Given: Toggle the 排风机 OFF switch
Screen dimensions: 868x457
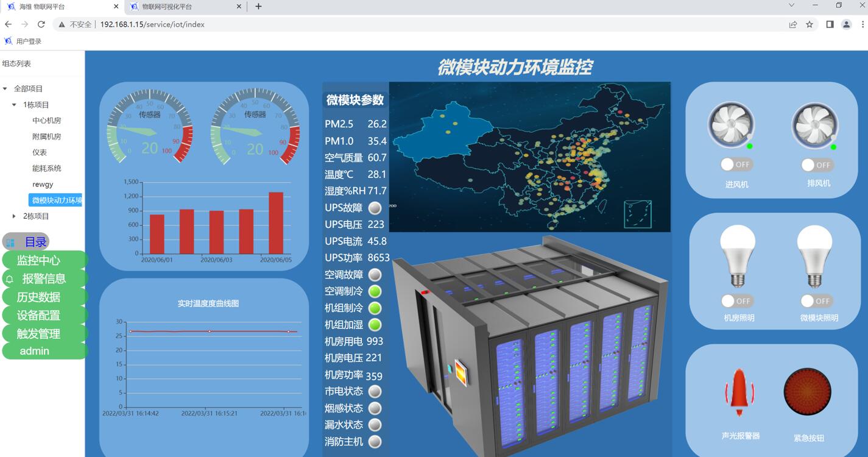Looking at the screenshot, I should [817, 165].
